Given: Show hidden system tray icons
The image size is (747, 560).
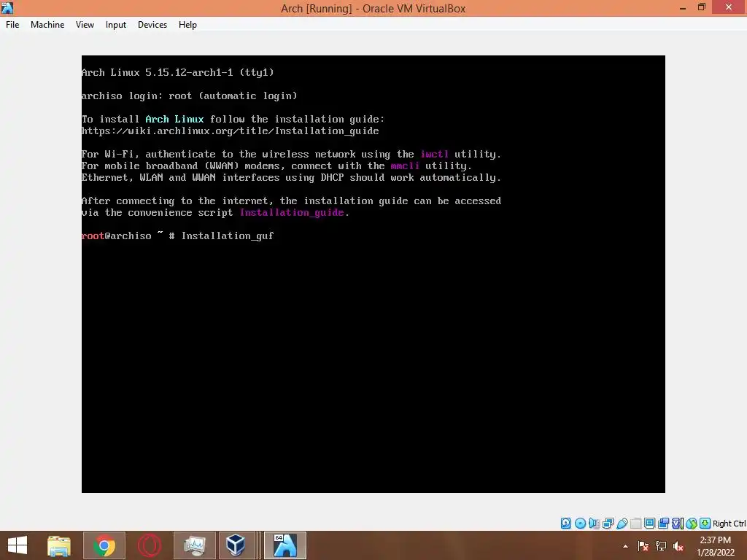Looking at the screenshot, I should [625, 546].
